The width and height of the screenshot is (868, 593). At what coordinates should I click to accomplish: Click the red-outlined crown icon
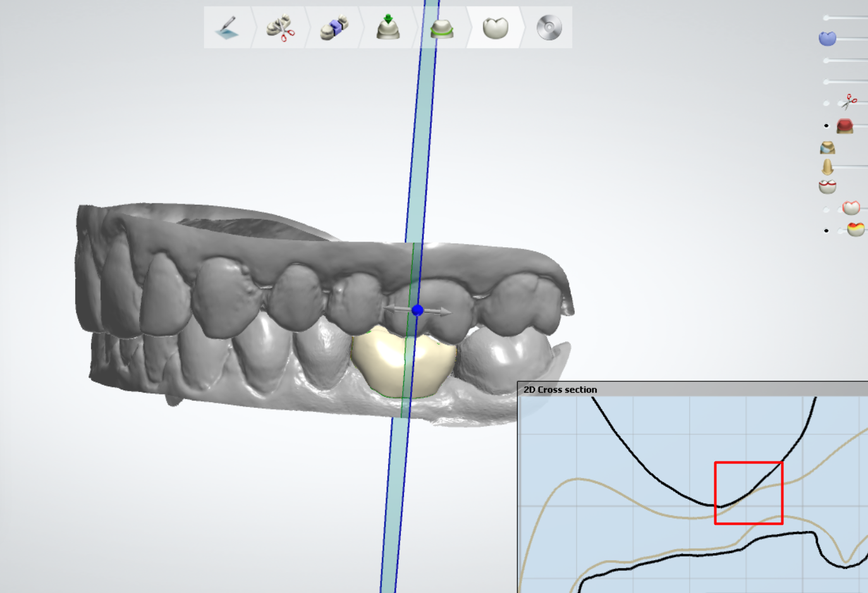pyautogui.click(x=851, y=208)
